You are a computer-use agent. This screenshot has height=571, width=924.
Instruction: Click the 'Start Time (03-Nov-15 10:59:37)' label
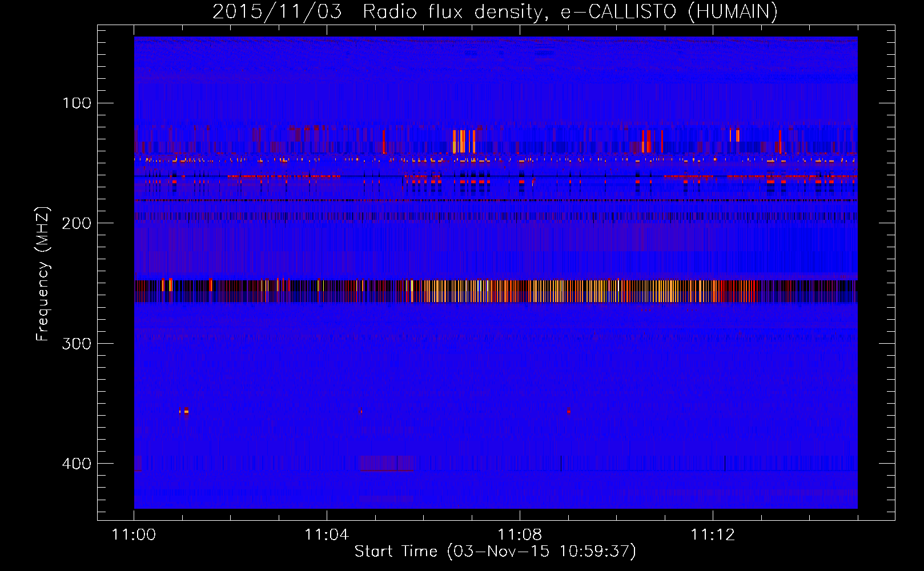point(495,552)
